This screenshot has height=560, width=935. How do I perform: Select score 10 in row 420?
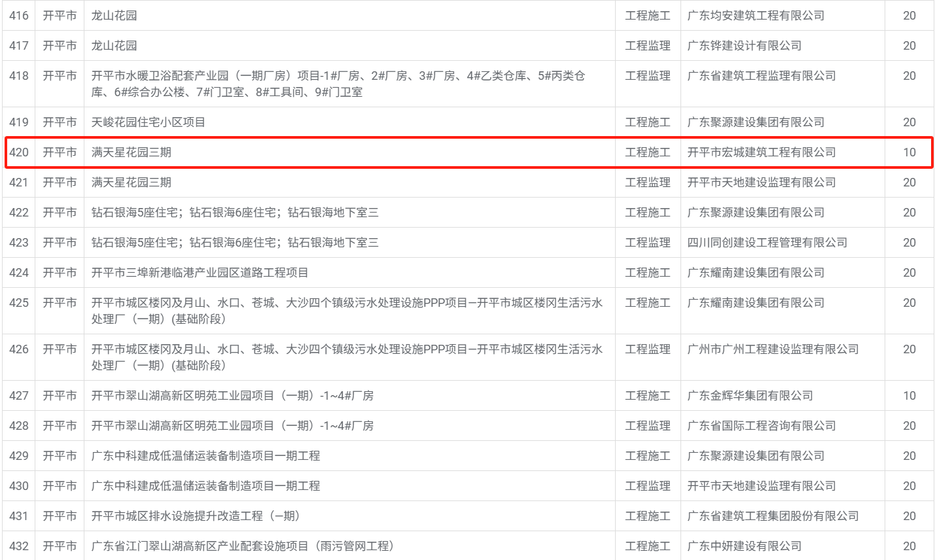click(909, 152)
